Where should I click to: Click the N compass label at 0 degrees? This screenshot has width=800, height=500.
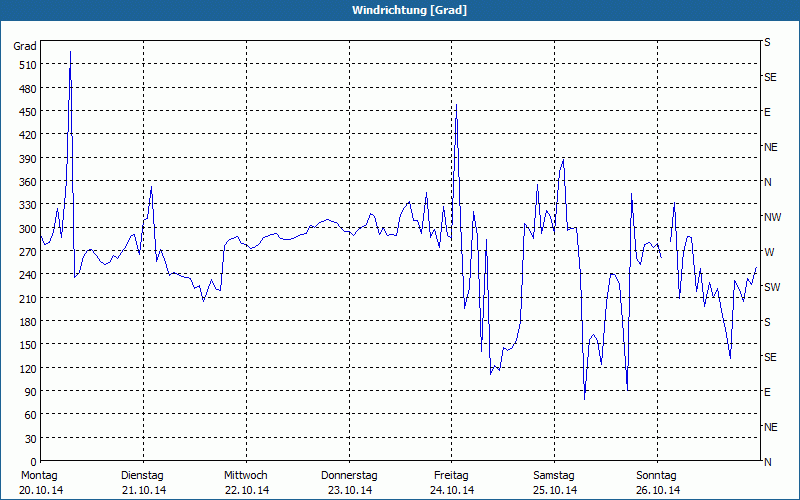768,462
